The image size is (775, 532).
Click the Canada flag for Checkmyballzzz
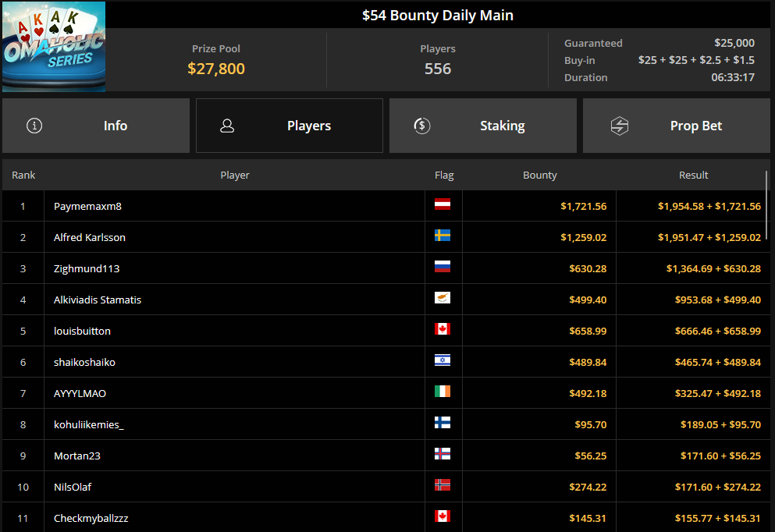coord(443,516)
